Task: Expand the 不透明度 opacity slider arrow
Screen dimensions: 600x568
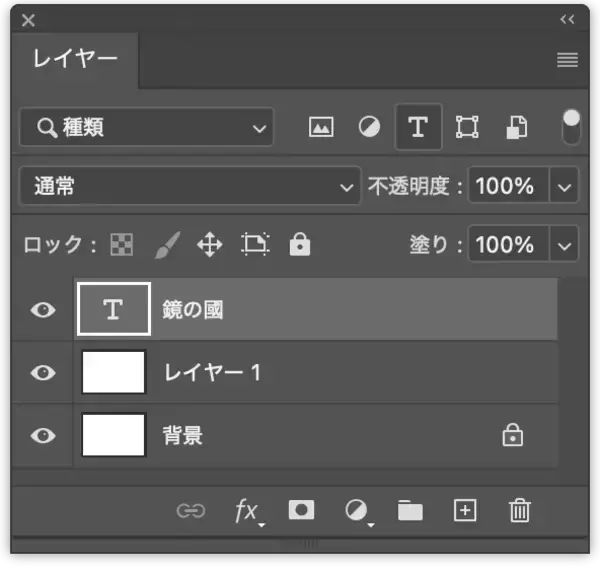Action: pyautogui.click(x=564, y=186)
